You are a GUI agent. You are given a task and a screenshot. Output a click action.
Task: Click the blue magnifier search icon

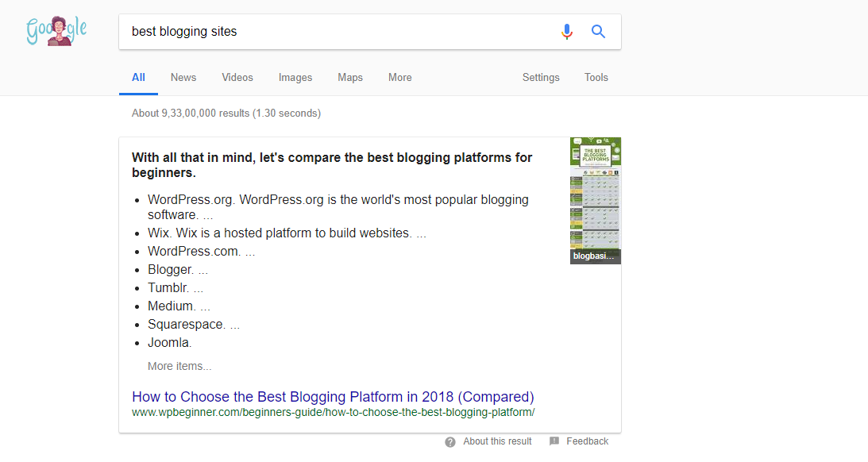[x=598, y=32]
